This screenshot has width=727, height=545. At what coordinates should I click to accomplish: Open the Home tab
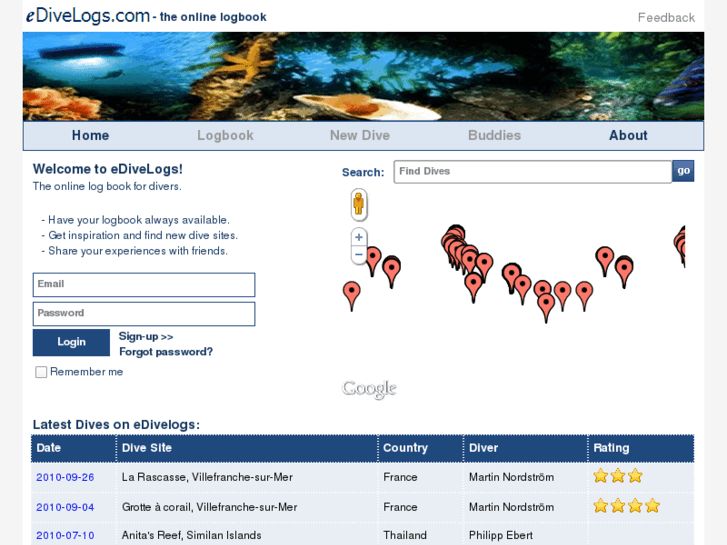[90, 135]
